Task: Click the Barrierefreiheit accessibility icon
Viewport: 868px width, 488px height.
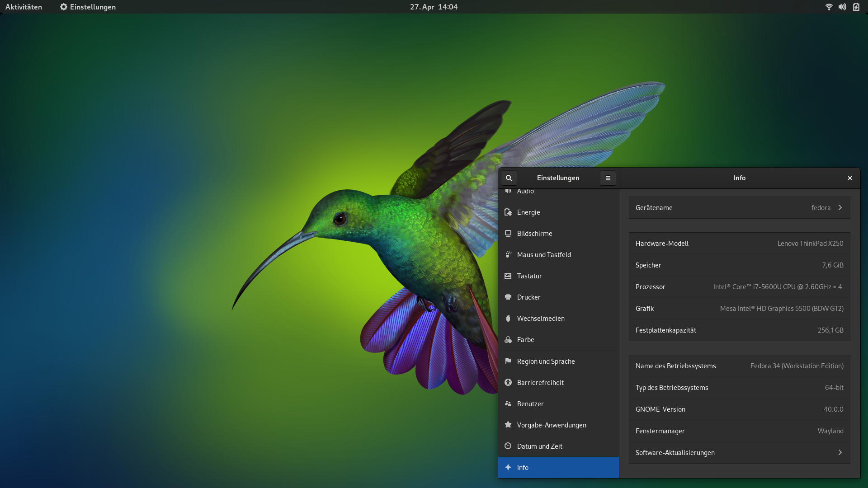Action: click(508, 383)
